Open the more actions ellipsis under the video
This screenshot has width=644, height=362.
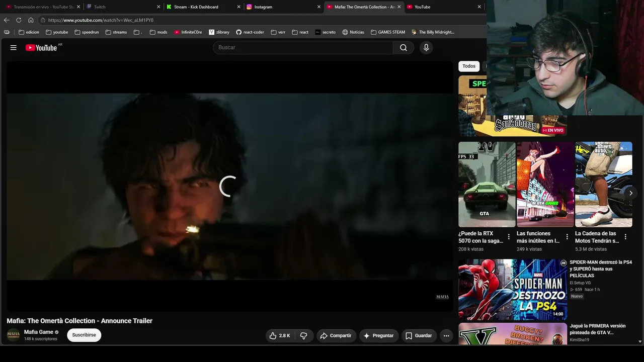click(446, 335)
